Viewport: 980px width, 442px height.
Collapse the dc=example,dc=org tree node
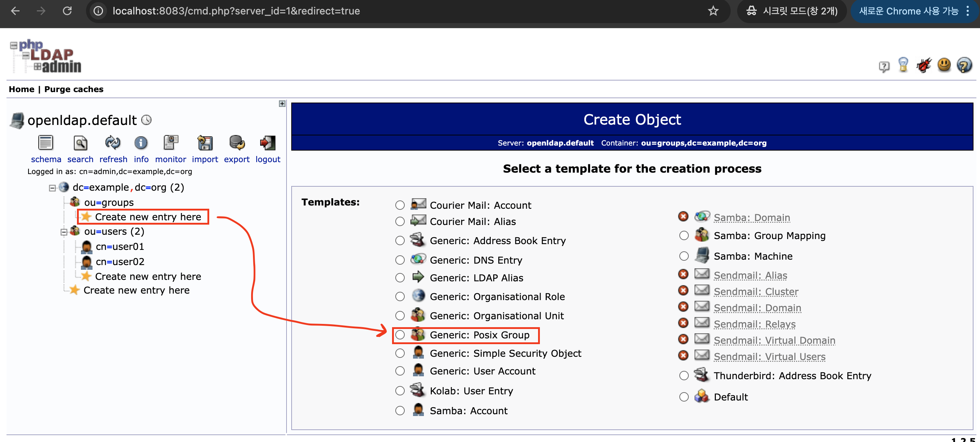coord(52,188)
